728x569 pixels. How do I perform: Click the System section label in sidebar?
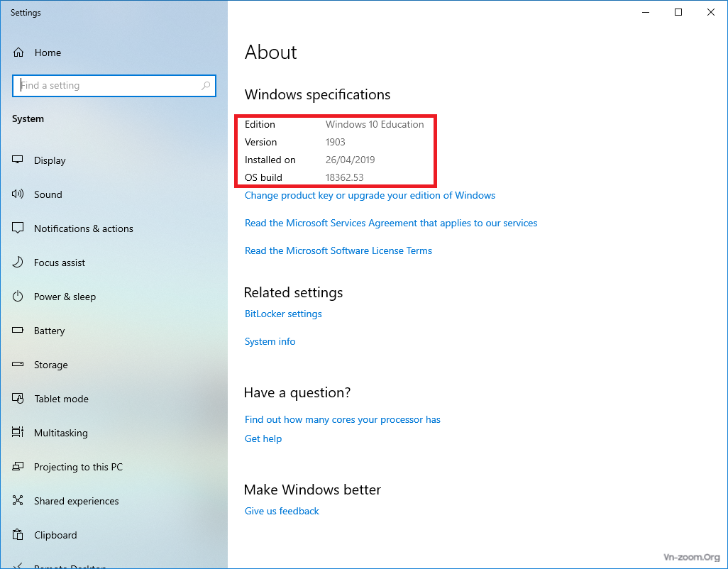tap(28, 118)
